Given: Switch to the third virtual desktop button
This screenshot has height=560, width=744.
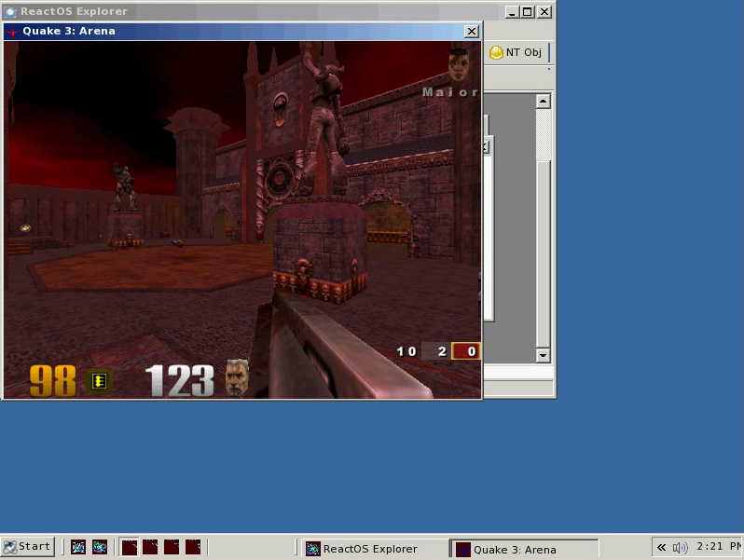Looking at the screenshot, I should (x=172, y=547).
